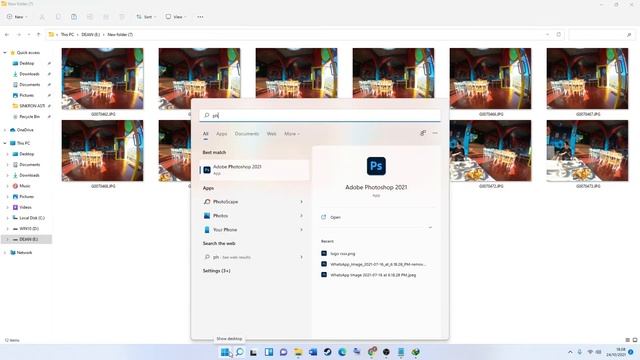Open the More filter dropdown in search
Screen dimensions: 640x360
[292, 134]
